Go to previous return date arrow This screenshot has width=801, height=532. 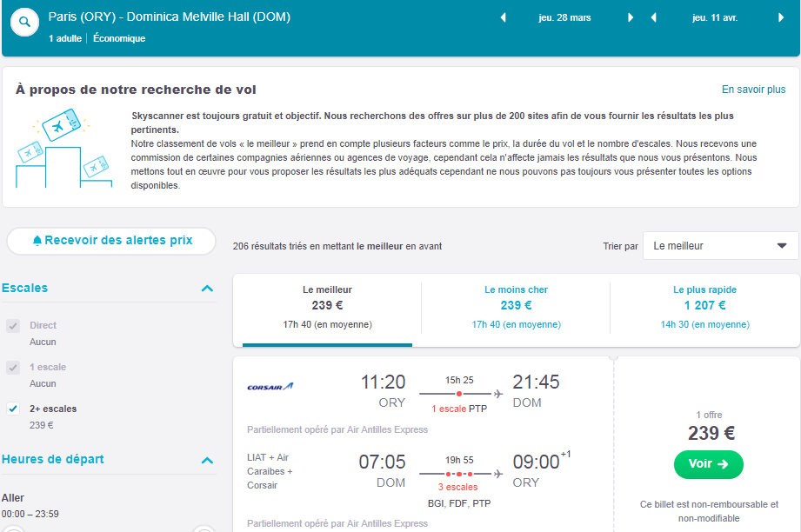tap(653, 17)
